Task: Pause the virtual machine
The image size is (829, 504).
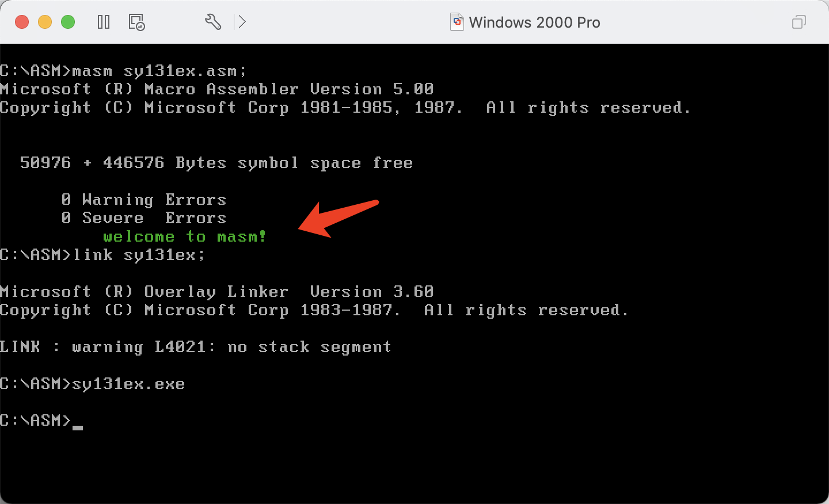Action: click(104, 22)
